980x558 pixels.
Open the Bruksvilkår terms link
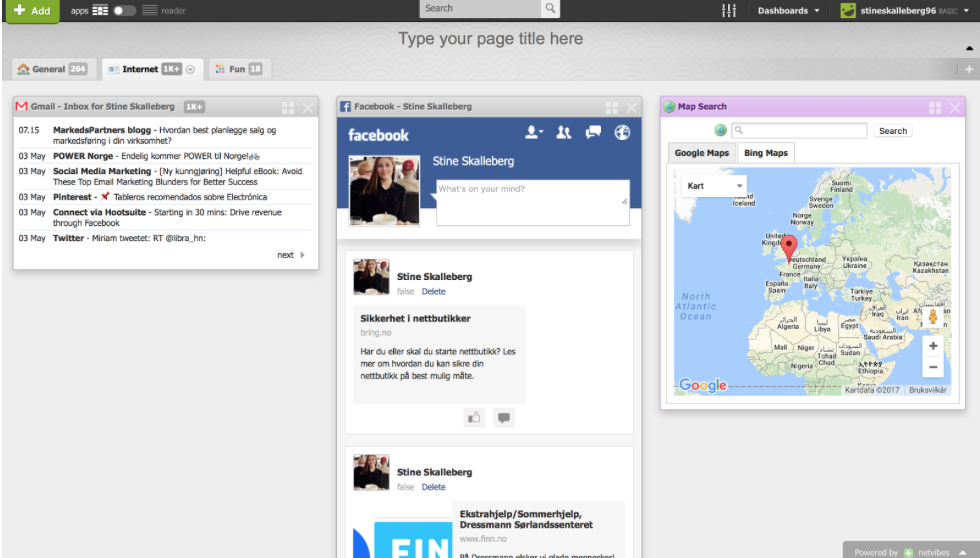(x=928, y=390)
